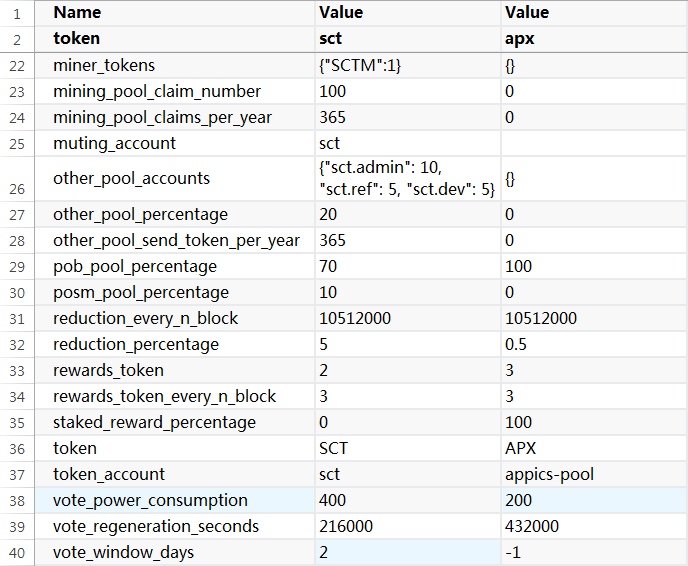Click vote_power_consumption value 200
The height and width of the screenshot is (566, 688).
click(595, 501)
